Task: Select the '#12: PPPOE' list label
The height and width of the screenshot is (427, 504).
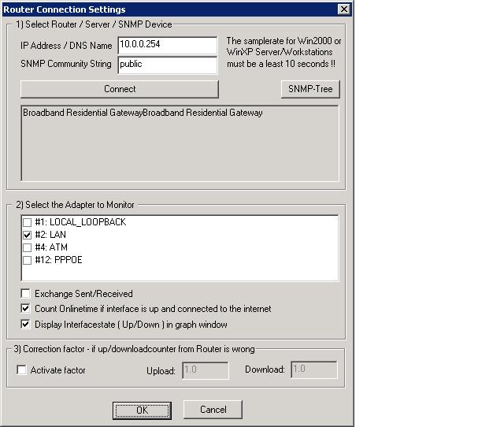Action: tap(58, 260)
